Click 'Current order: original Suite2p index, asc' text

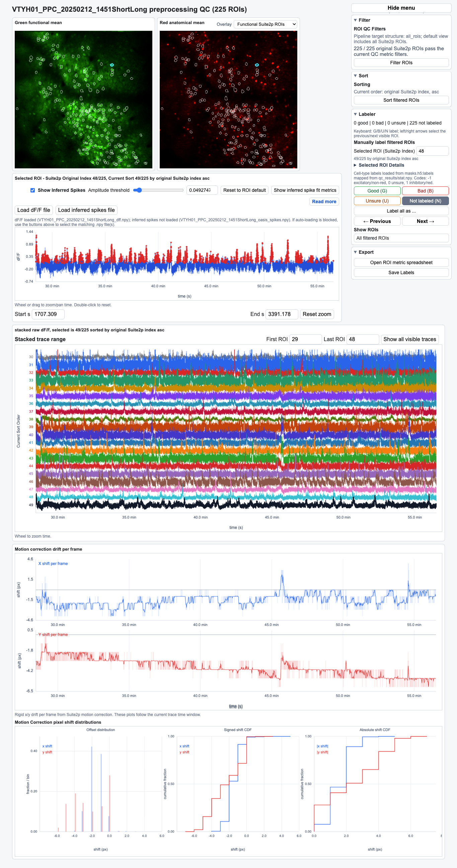(x=396, y=92)
